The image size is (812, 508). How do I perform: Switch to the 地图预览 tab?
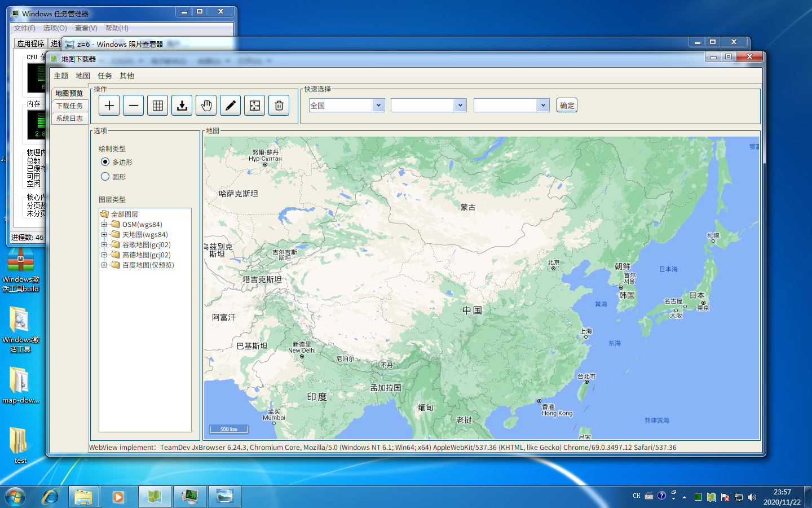point(69,93)
